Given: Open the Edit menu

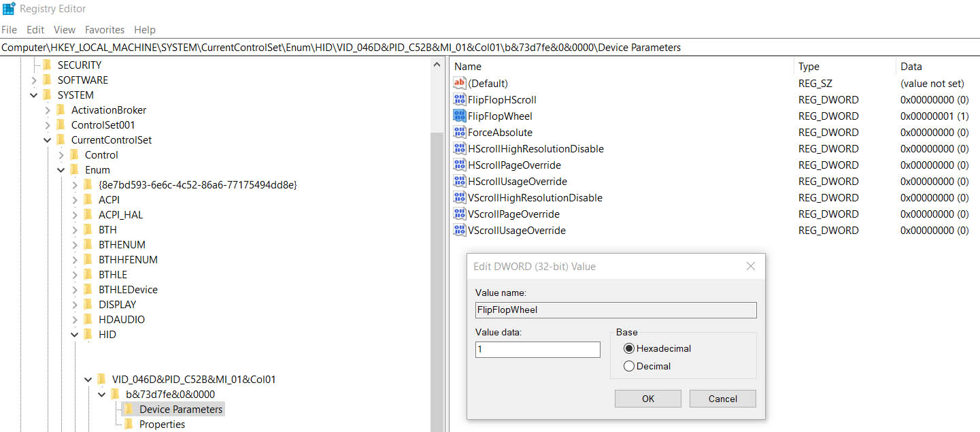Looking at the screenshot, I should [35, 30].
